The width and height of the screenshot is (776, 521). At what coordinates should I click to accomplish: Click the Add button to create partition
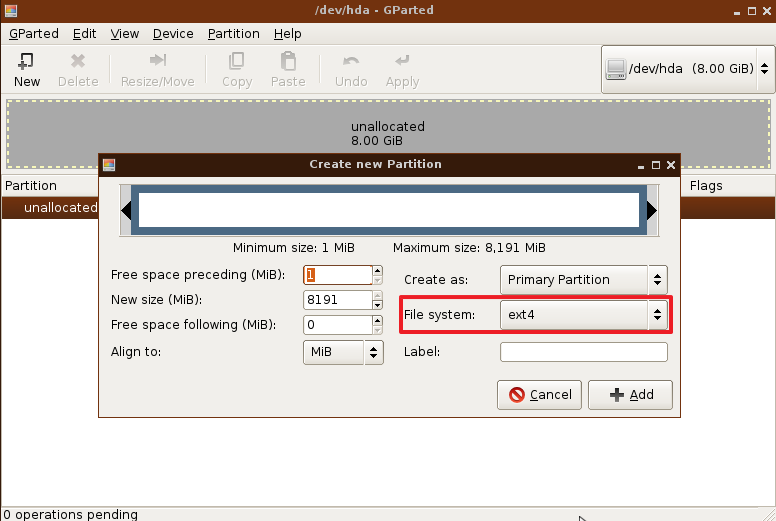click(x=630, y=395)
